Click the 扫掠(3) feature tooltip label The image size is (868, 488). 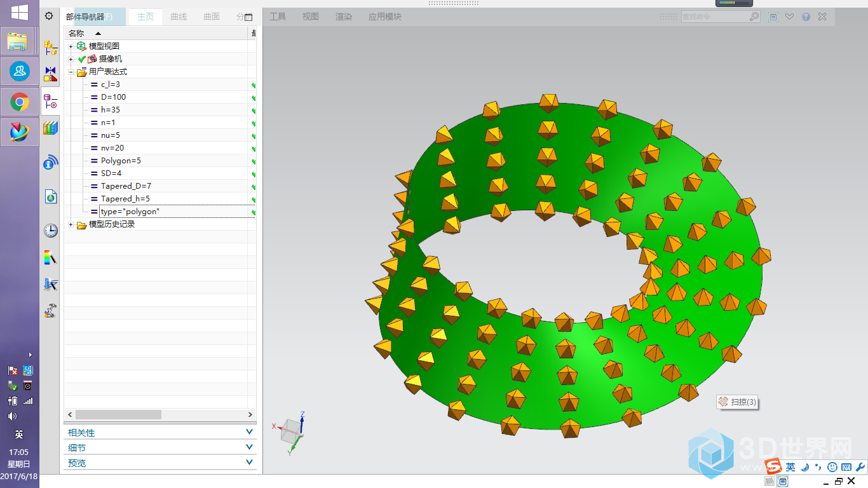[737, 402]
